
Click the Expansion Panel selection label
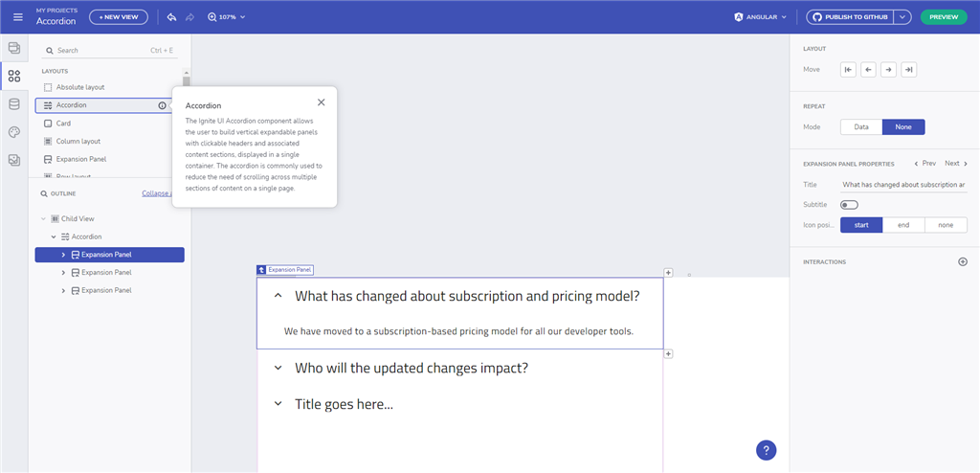(289, 270)
